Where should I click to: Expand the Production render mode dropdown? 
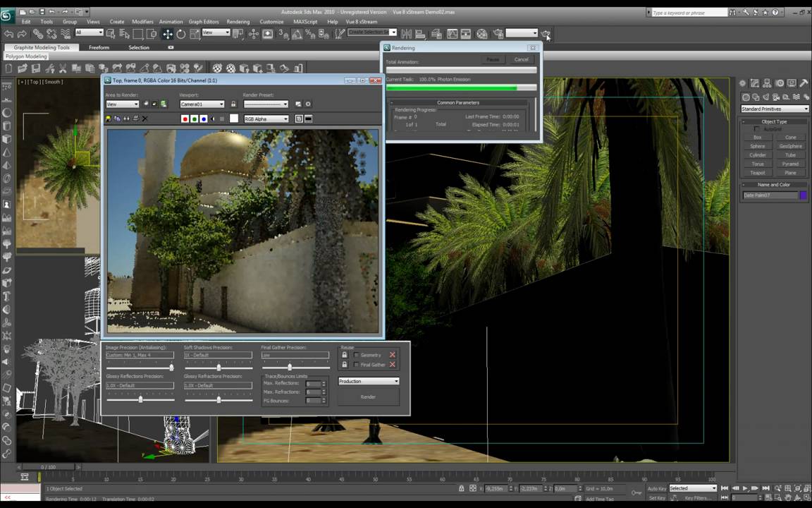click(x=369, y=381)
